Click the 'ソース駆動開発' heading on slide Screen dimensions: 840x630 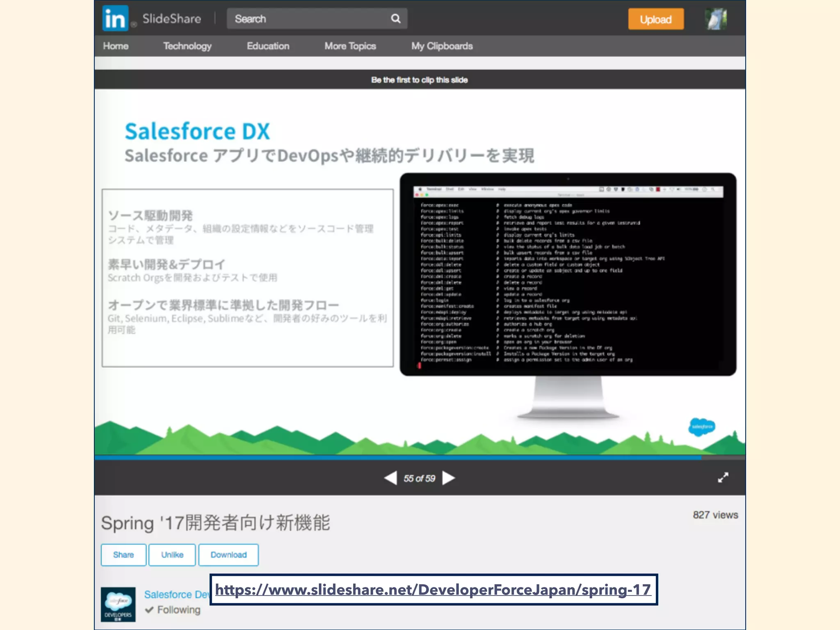point(150,215)
